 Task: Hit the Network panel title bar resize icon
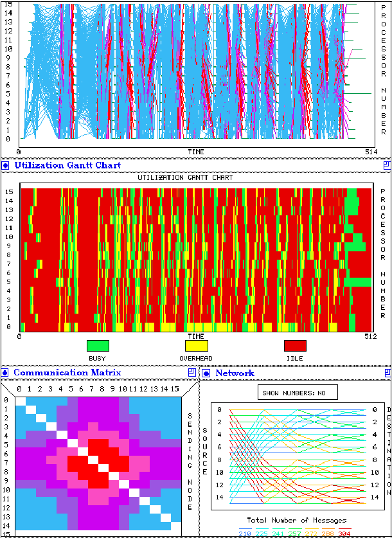[386, 372]
